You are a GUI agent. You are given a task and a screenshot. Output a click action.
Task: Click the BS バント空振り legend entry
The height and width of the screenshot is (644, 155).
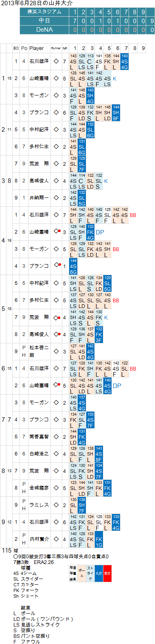point(31,636)
